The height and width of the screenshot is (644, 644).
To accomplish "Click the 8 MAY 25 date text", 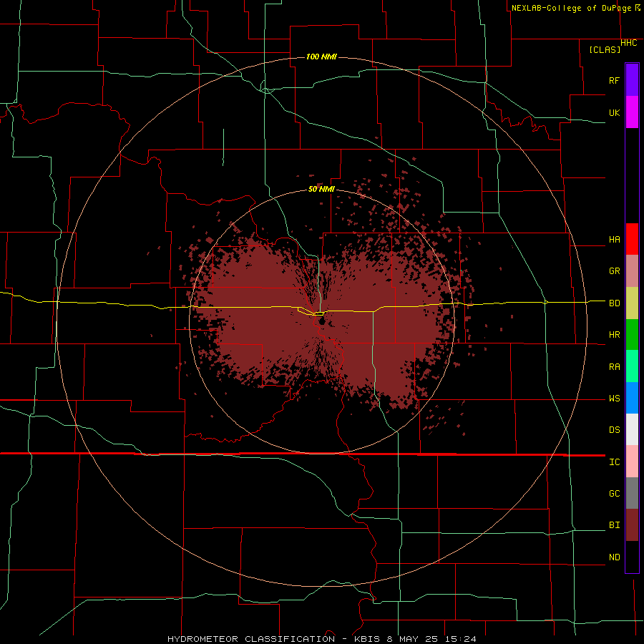I will point(412,639).
